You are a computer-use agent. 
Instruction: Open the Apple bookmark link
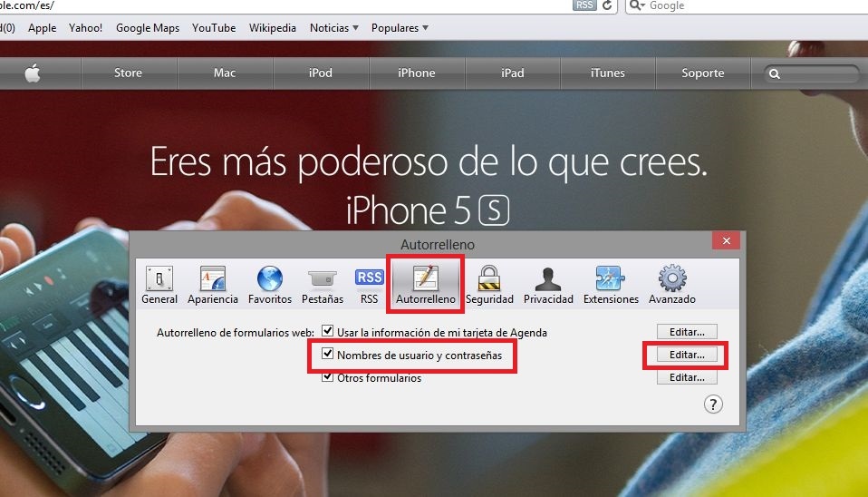click(42, 28)
